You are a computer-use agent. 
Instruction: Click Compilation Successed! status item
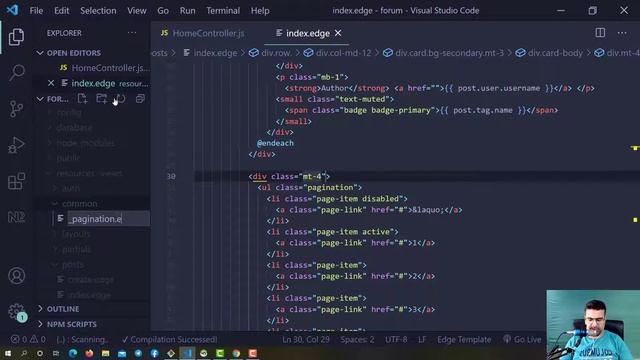(170, 339)
